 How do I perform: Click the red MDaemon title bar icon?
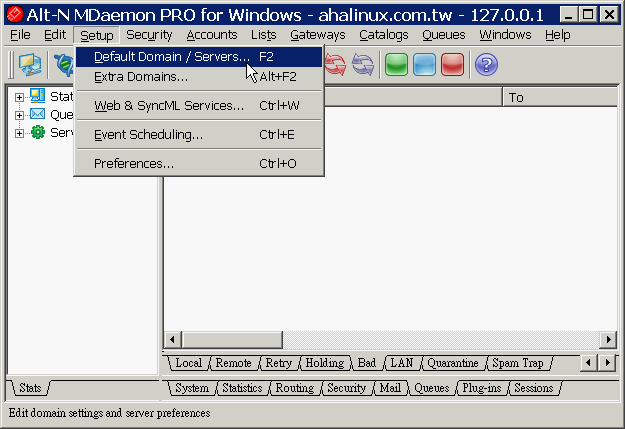(15, 15)
